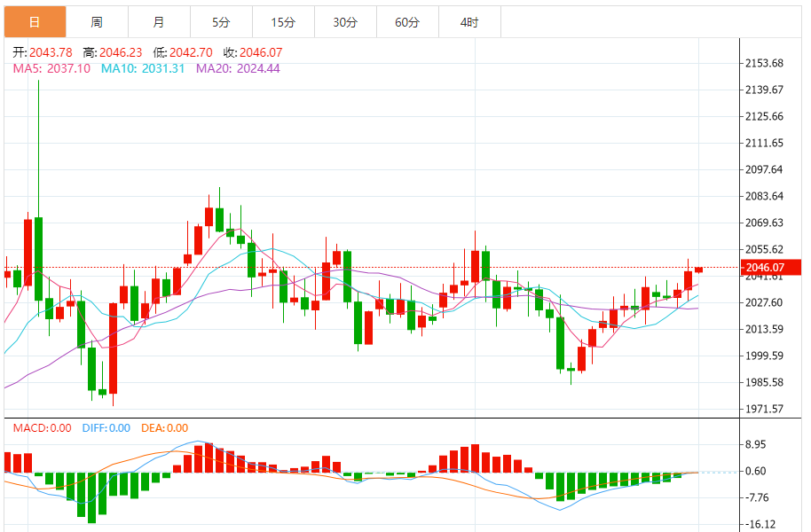Click the 0.60 MACD axis label

coord(756,471)
